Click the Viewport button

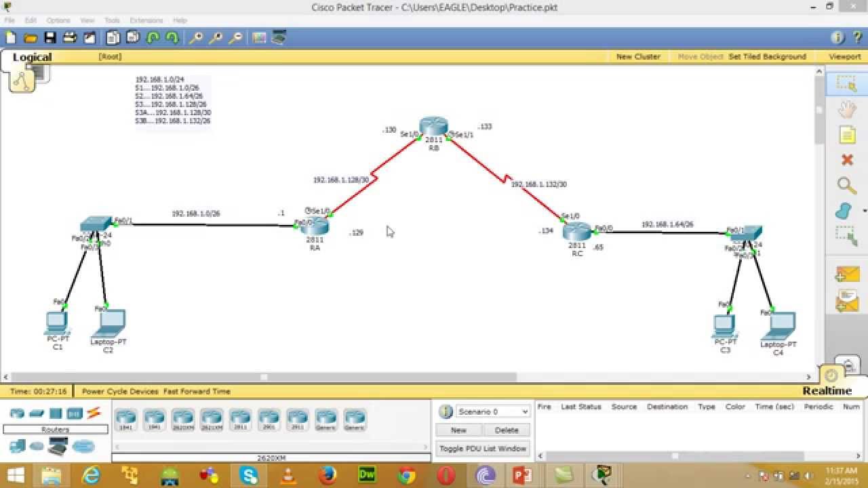[x=844, y=56]
